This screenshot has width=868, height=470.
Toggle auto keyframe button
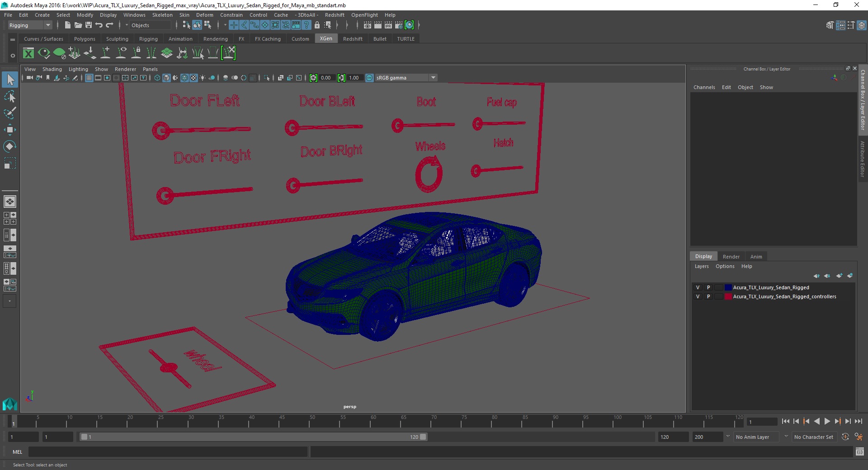[x=845, y=437]
